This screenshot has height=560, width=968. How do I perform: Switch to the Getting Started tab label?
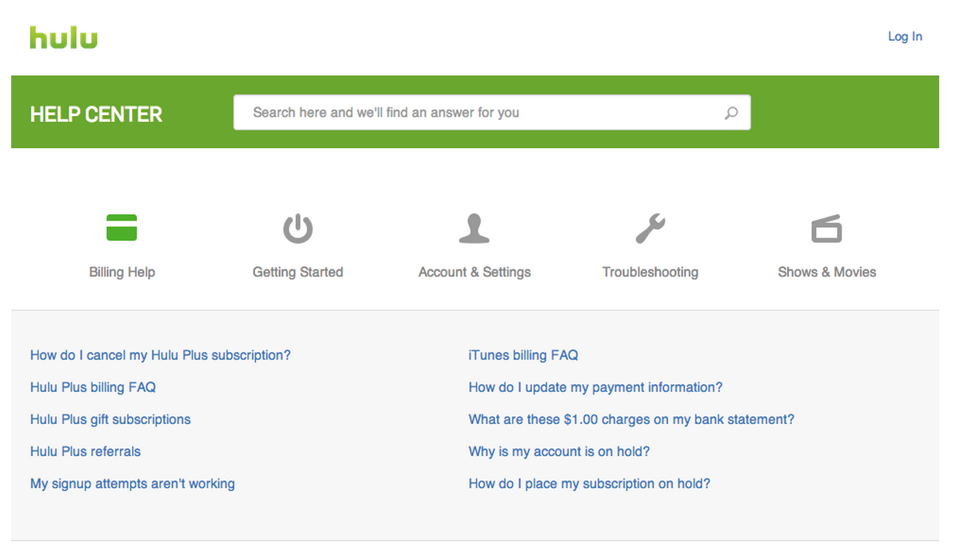(x=298, y=272)
